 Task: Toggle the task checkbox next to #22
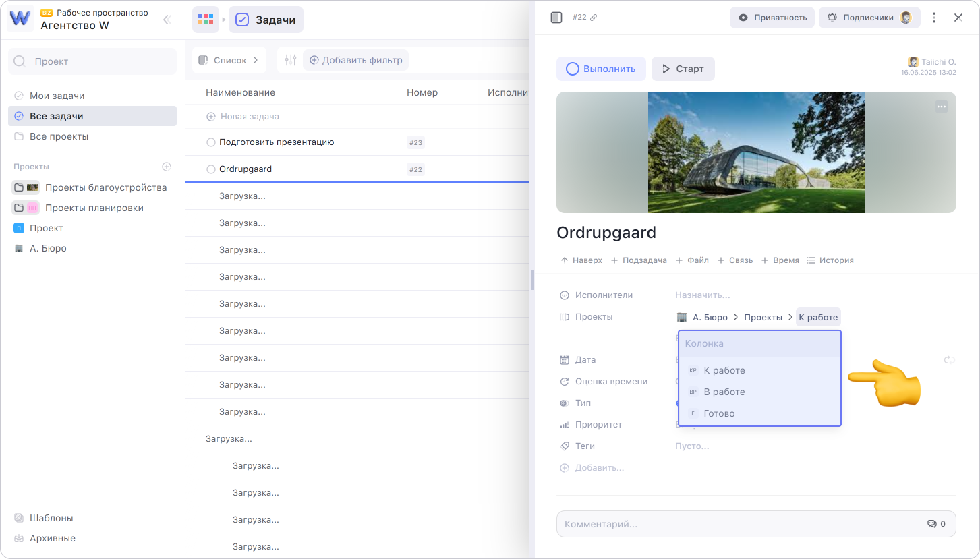556,18
